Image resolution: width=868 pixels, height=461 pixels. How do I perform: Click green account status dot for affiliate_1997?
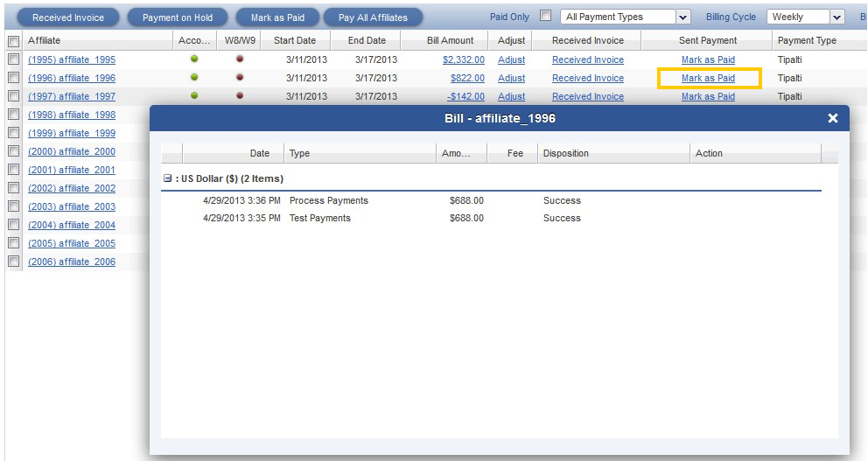194,95
